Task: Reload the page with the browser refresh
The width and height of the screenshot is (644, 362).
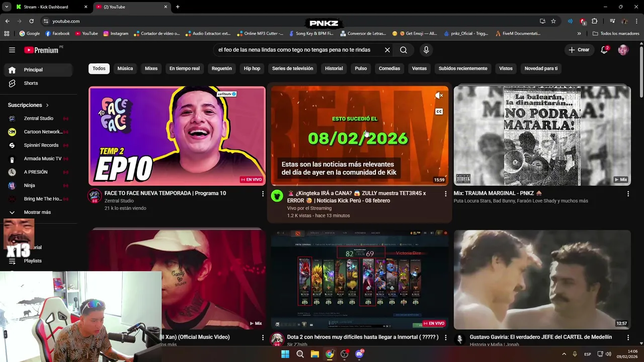Action: pyautogui.click(x=31, y=21)
